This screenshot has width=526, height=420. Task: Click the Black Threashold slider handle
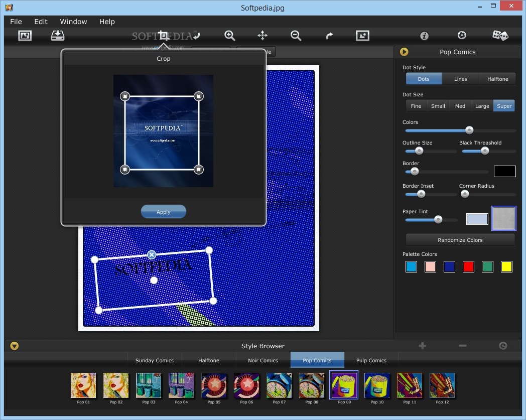[x=485, y=151]
